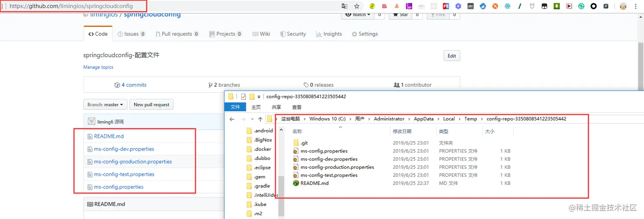Viewport: 644px width, 219px height.
Task: Expand the chevron after AppData in path
Action: 438,119
